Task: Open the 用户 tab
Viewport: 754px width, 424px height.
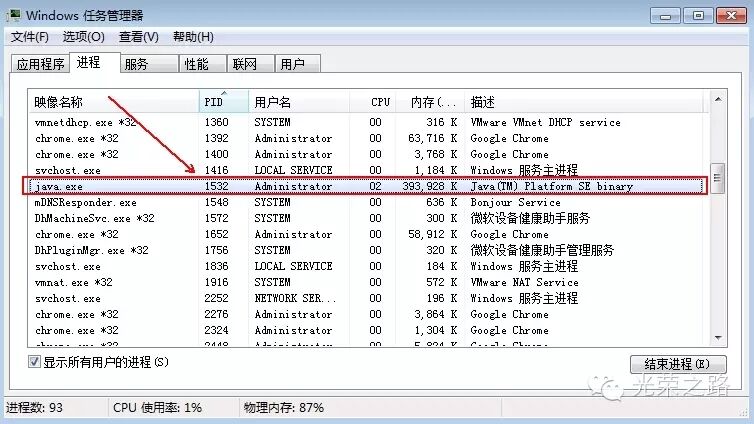Action: pyautogui.click(x=298, y=64)
